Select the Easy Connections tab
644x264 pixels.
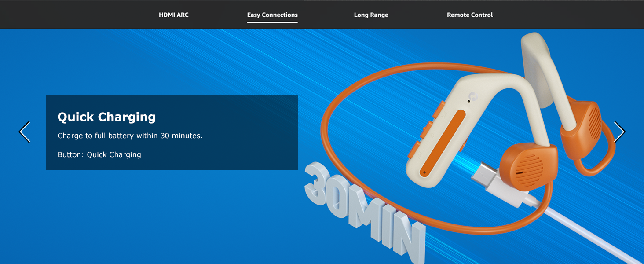(272, 15)
